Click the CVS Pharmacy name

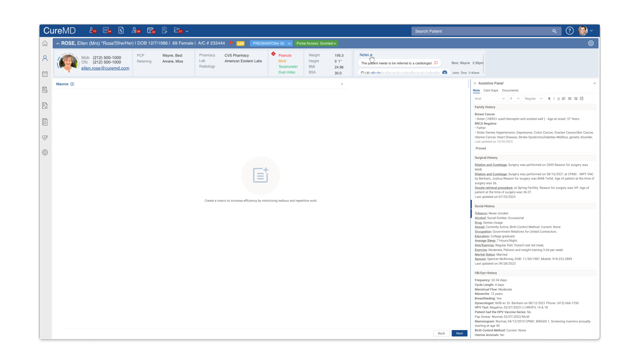tap(237, 56)
